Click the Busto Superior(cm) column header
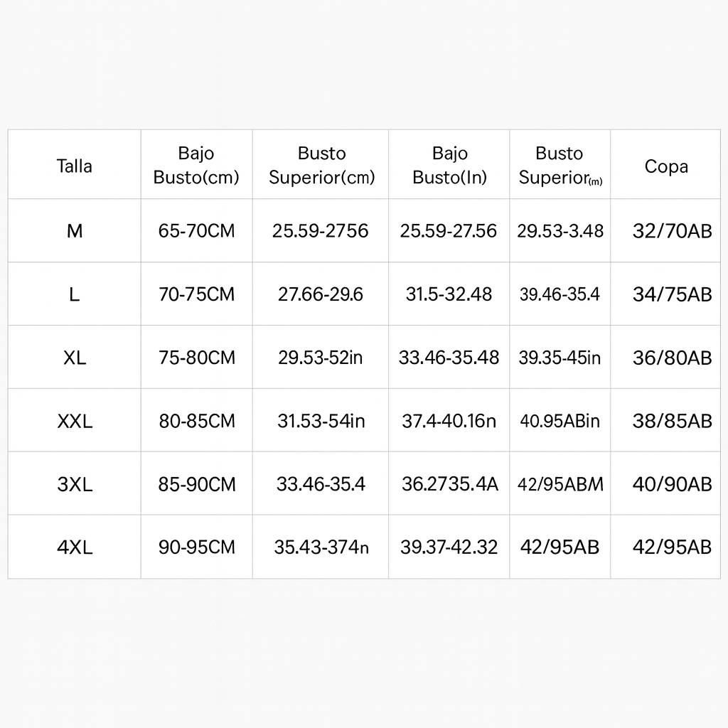The image size is (728, 728). point(321,165)
